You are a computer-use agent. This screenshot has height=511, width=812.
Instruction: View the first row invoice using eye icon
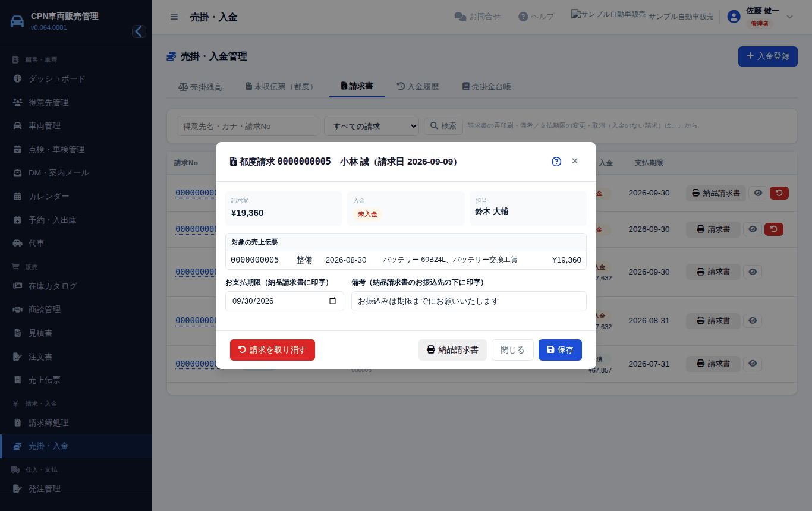pos(757,193)
